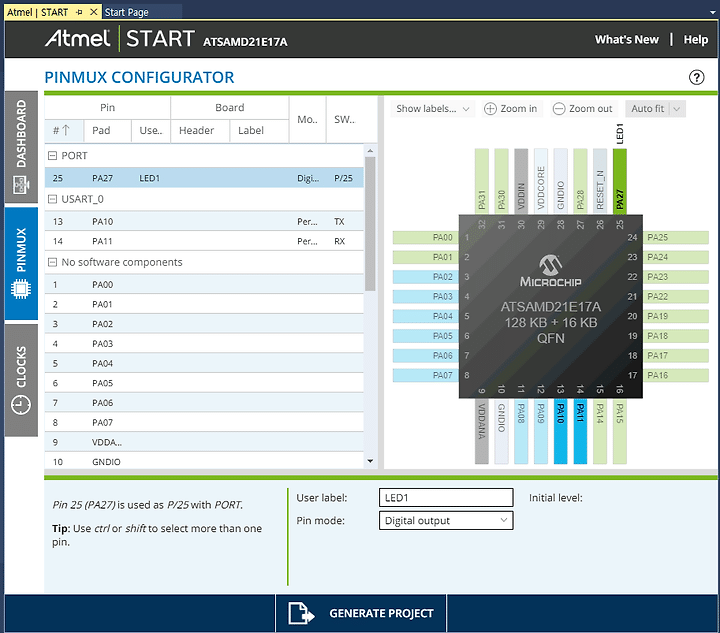Collapse the No software components group
Viewport: 720px width, 633px height.
click(x=53, y=262)
